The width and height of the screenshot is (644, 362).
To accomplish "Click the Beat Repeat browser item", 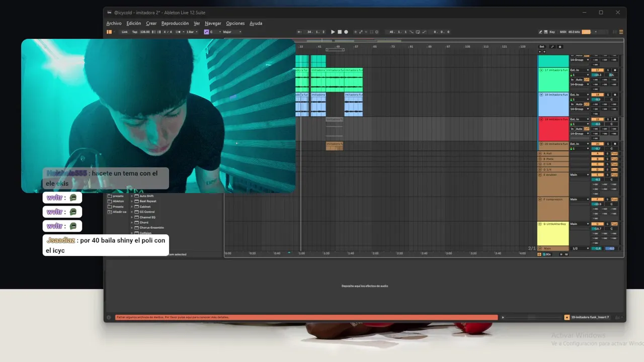I will click(x=148, y=201).
